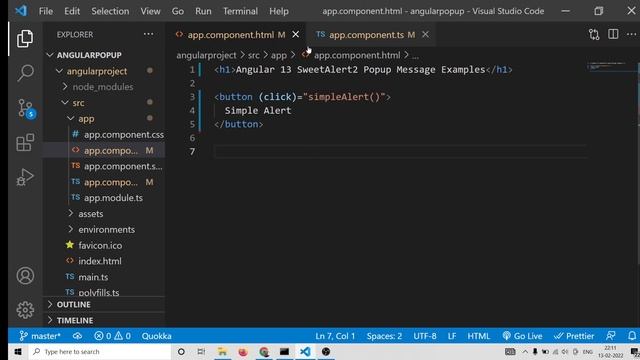
Task: Close the app.component.ts tab
Action: click(425, 35)
